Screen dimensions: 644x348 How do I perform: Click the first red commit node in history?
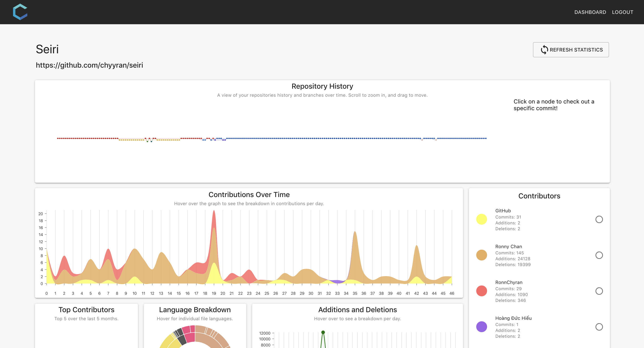(x=58, y=138)
